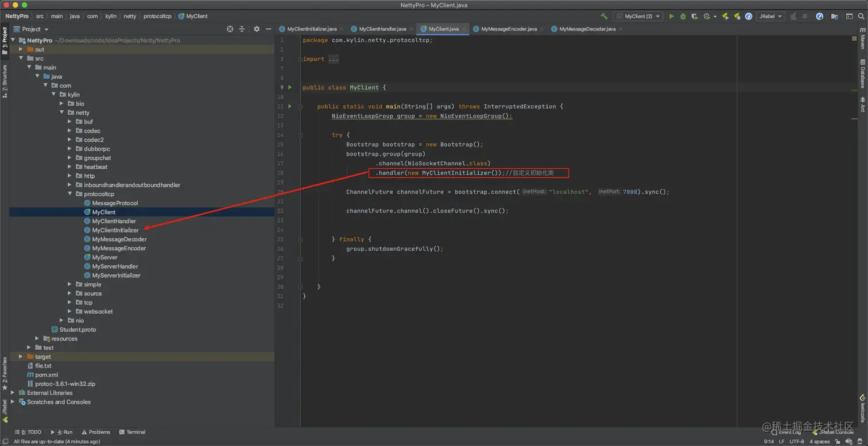Collapse all in Project panel
This screenshot has height=446, width=868.
242,29
